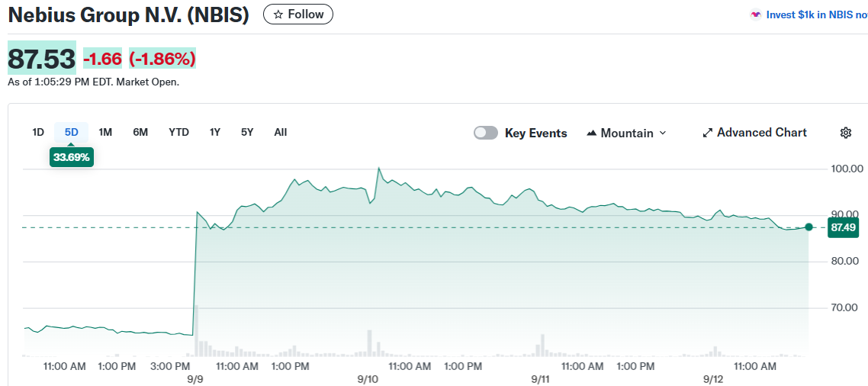This screenshot has height=386, width=868.
Task: Click the Mountain chart type icon
Action: pyautogui.click(x=591, y=133)
